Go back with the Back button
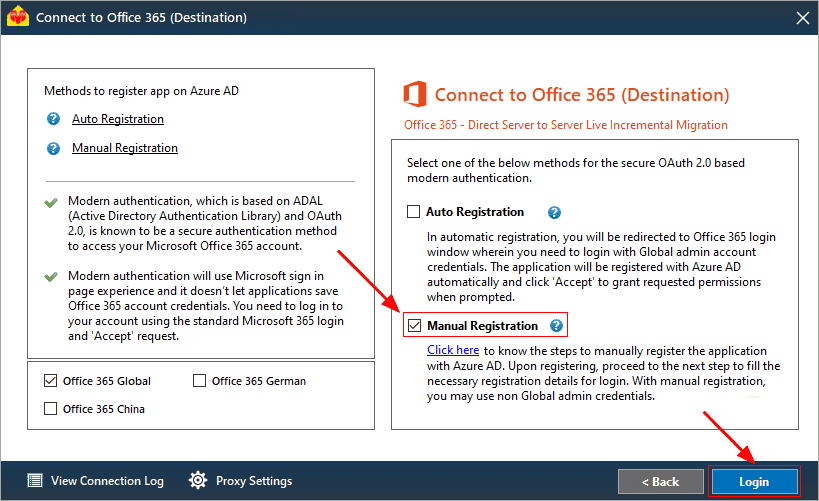The height and width of the screenshot is (501, 819). pyautogui.click(x=661, y=481)
